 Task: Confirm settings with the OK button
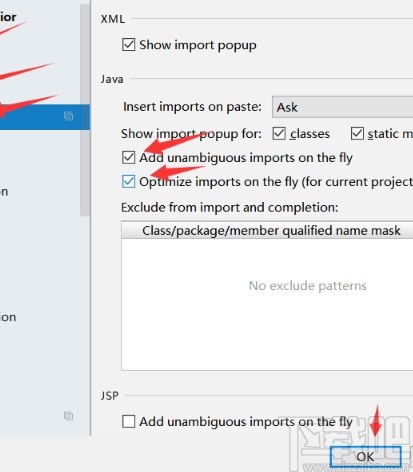pos(366,456)
